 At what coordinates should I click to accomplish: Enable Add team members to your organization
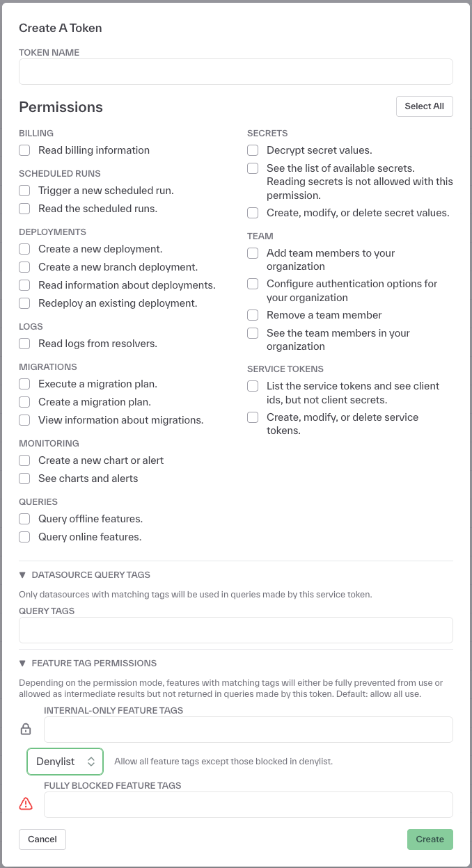253,253
